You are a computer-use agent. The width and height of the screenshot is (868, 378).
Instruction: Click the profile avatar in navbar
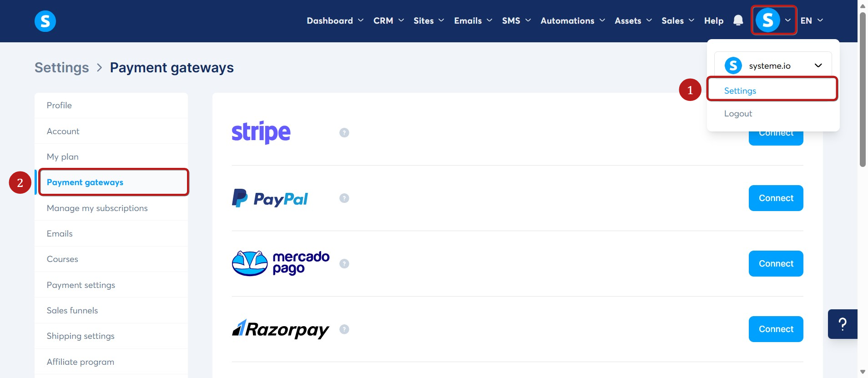pyautogui.click(x=767, y=20)
